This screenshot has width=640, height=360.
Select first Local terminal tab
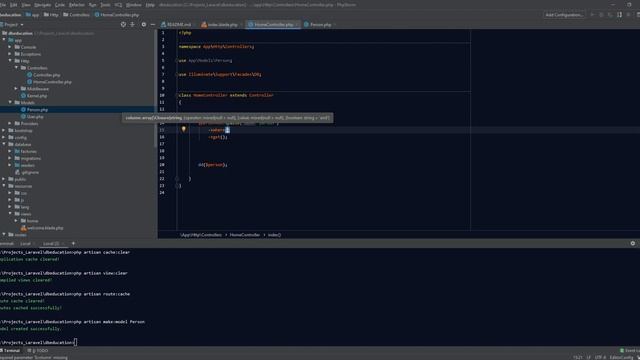click(26, 243)
